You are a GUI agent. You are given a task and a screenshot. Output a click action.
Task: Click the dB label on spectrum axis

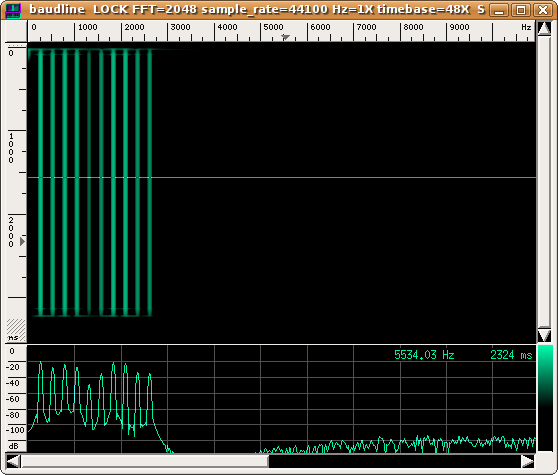tap(14, 446)
